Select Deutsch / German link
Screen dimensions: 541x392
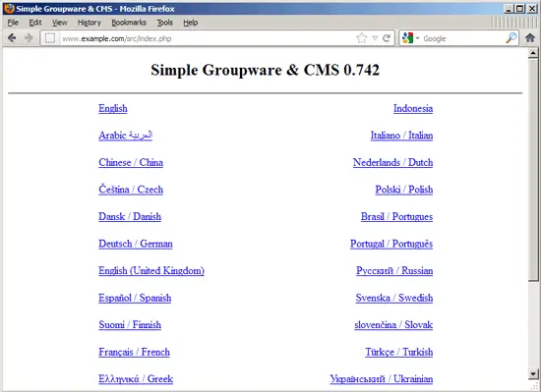point(136,244)
